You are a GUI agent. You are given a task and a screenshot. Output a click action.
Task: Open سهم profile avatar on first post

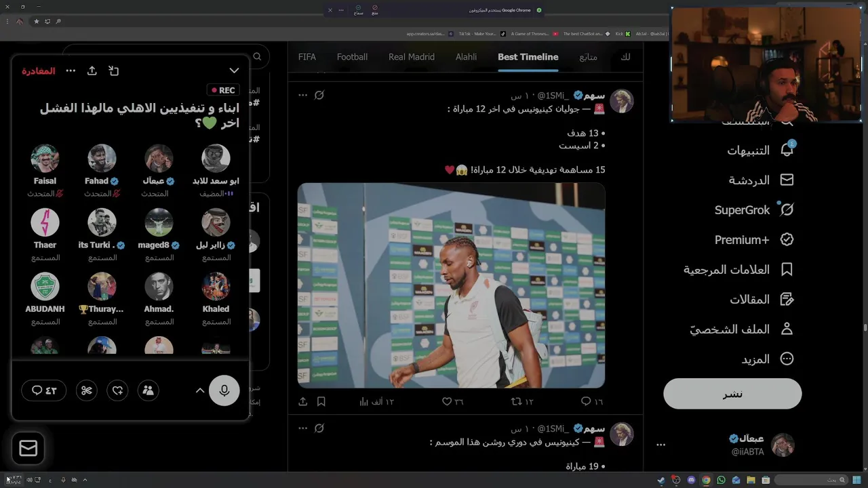tap(622, 101)
